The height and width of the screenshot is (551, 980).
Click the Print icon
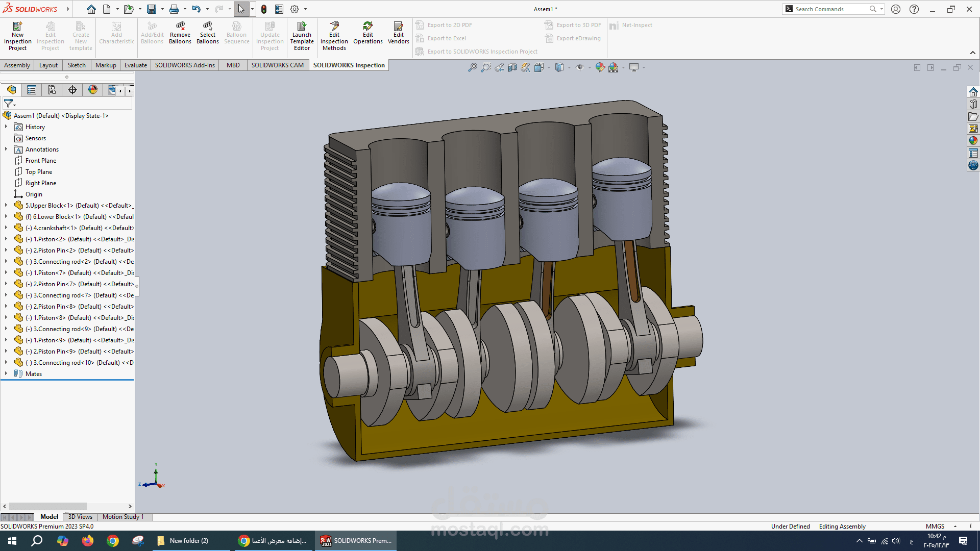pos(174,9)
